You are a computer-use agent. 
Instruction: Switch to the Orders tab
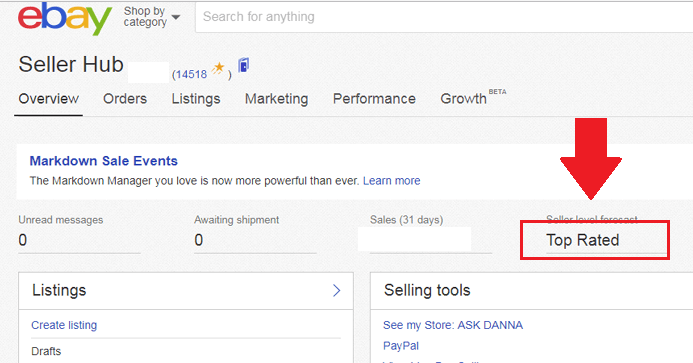pos(125,99)
